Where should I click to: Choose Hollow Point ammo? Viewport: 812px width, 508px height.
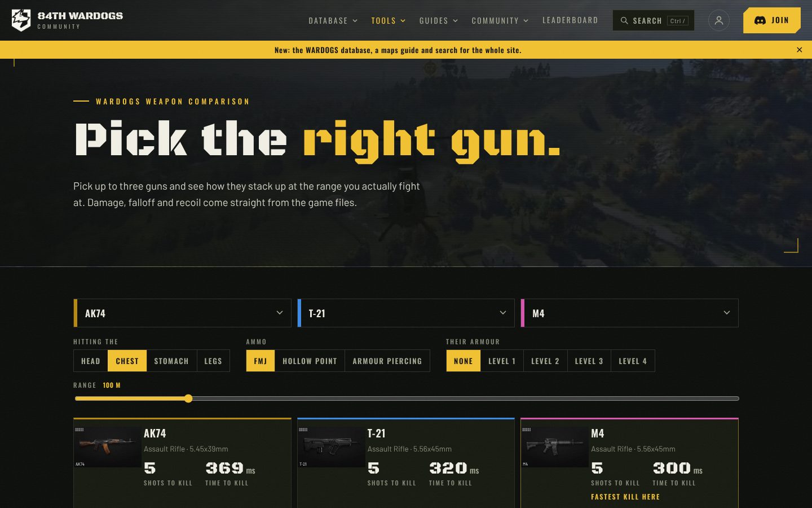[310, 361]
